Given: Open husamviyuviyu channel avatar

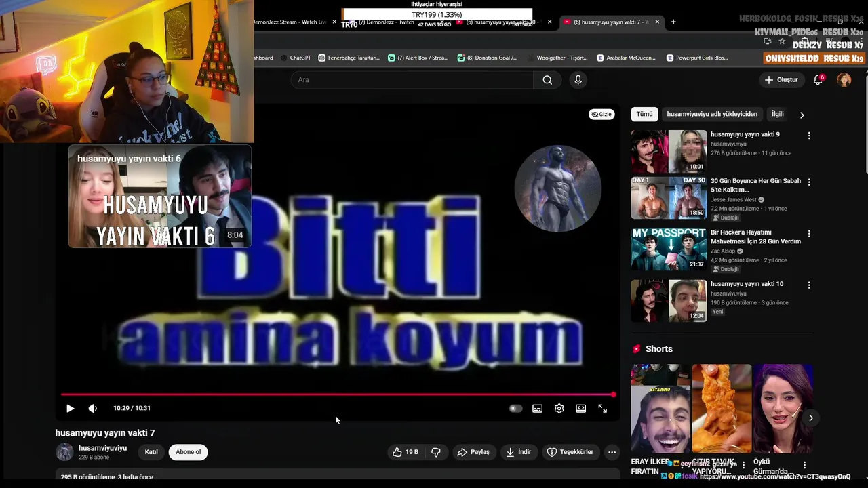Looking at the screenshot, I should [x=64, y=452].
